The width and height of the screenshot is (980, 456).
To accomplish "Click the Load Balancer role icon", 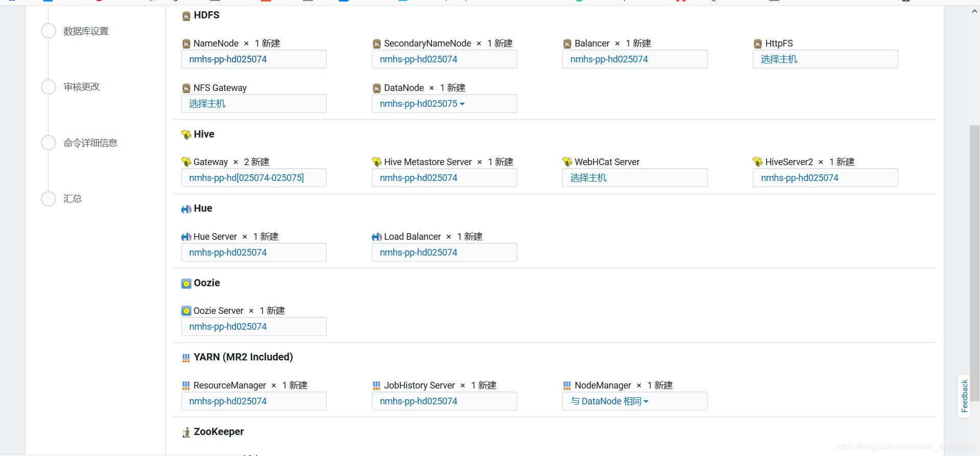I will [x=377, y=237].
